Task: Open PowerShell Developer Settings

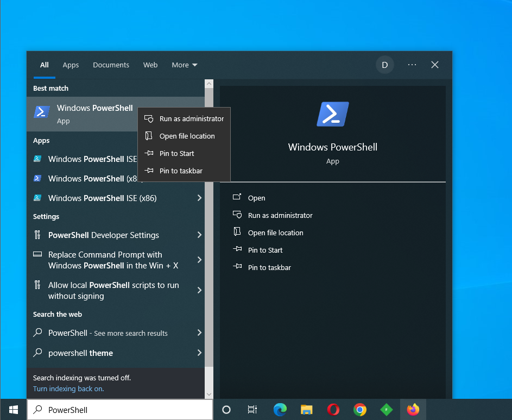Action: click(x=116, y=235)
